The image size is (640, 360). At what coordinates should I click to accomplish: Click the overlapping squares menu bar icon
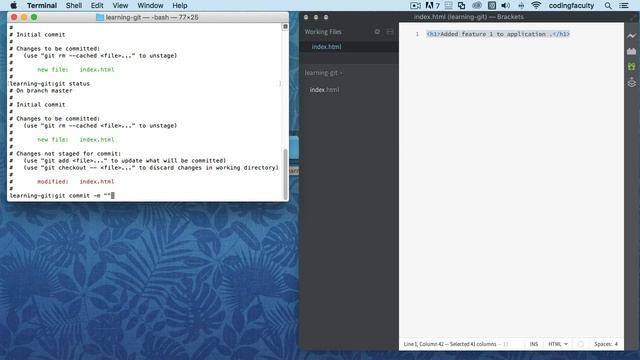click(461, 5)
